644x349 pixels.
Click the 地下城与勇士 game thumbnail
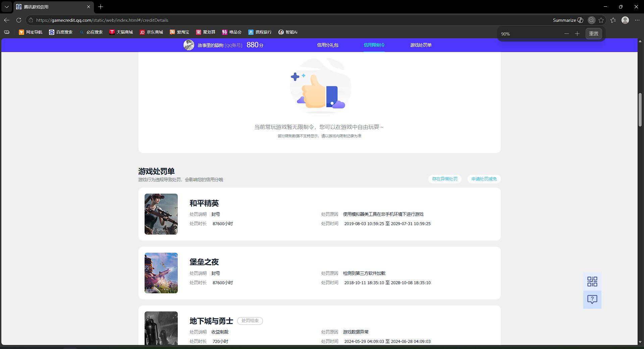click(161, 328)
